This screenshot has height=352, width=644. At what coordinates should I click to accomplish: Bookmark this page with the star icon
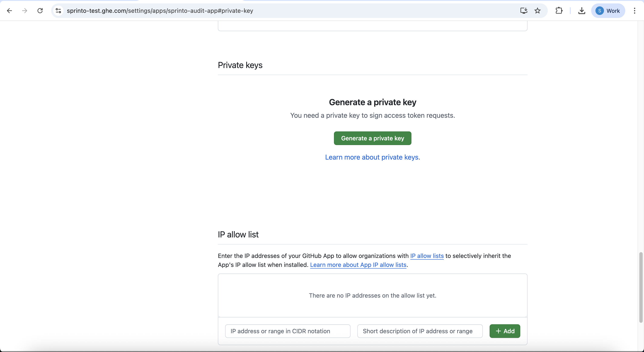pyautogui.click(x=538, y=11)
